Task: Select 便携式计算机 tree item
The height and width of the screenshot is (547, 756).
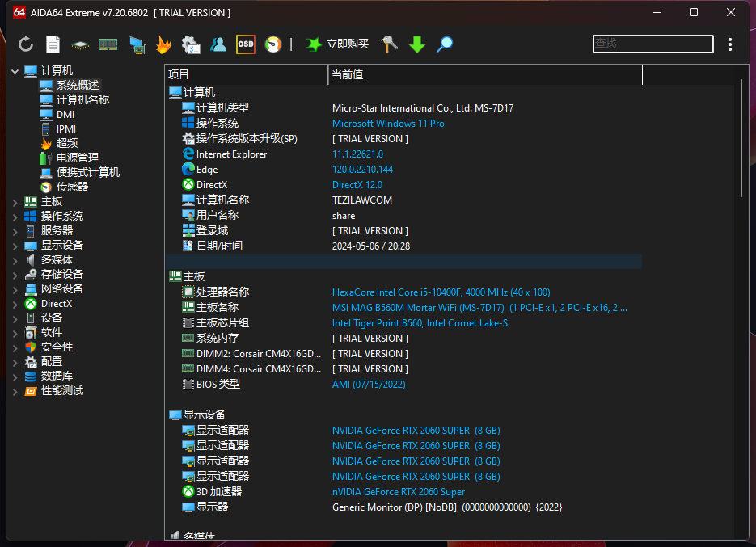Action: pos(88,173)
